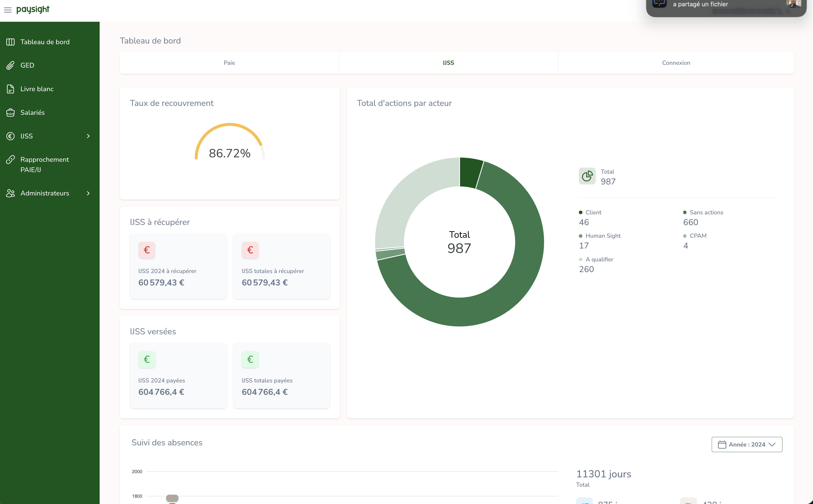The width and height of the screenshot is (813, 504).
Task: Select the IJSS tab
Action: click(x=449, y=63)
